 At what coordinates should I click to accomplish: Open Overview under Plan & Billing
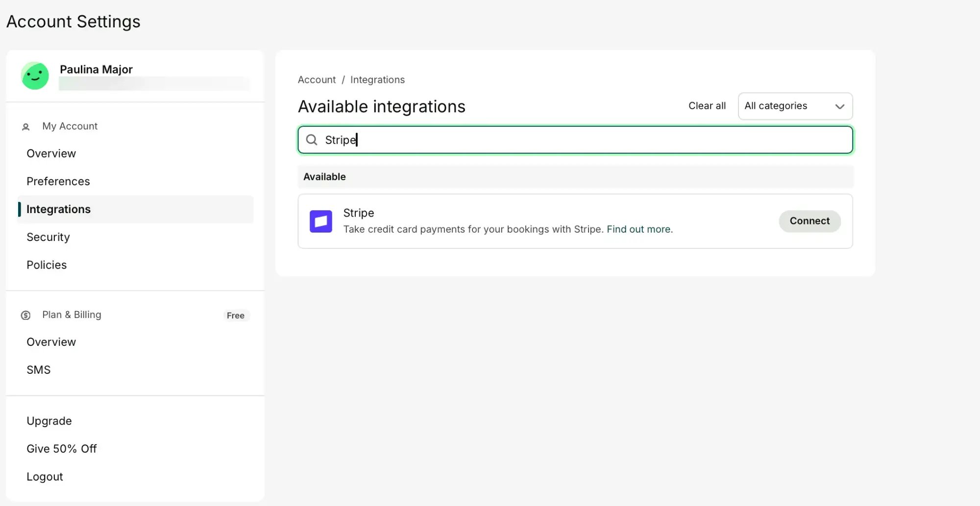tap(51, 342)
